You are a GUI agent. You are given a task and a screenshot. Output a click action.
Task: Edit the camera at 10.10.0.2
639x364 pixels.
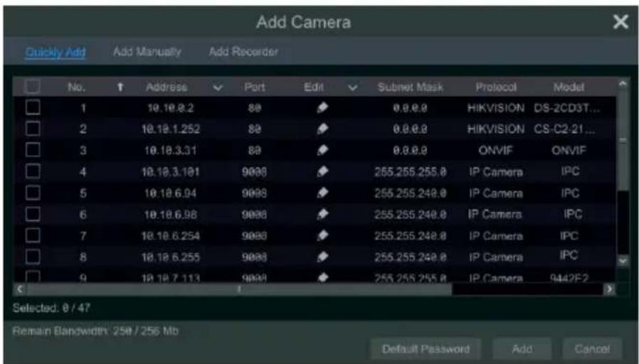[x=322, y=107]
